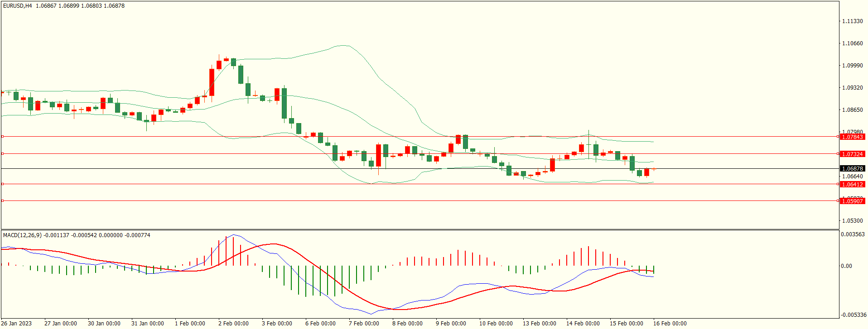
Task: Click the MACD(12,26,9) indicator label
Action: (x=22, y=235)
